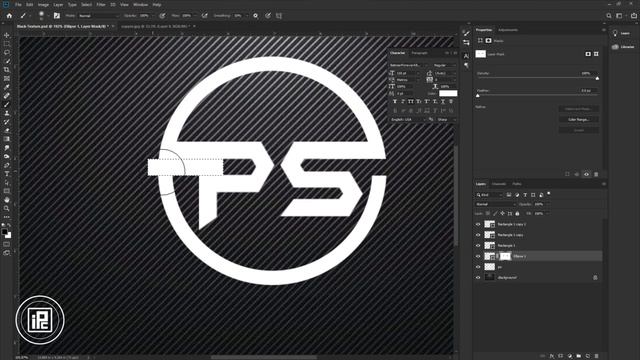Open font style Regular dropdown
640x360 pixels.
click(x=444, y=65)
